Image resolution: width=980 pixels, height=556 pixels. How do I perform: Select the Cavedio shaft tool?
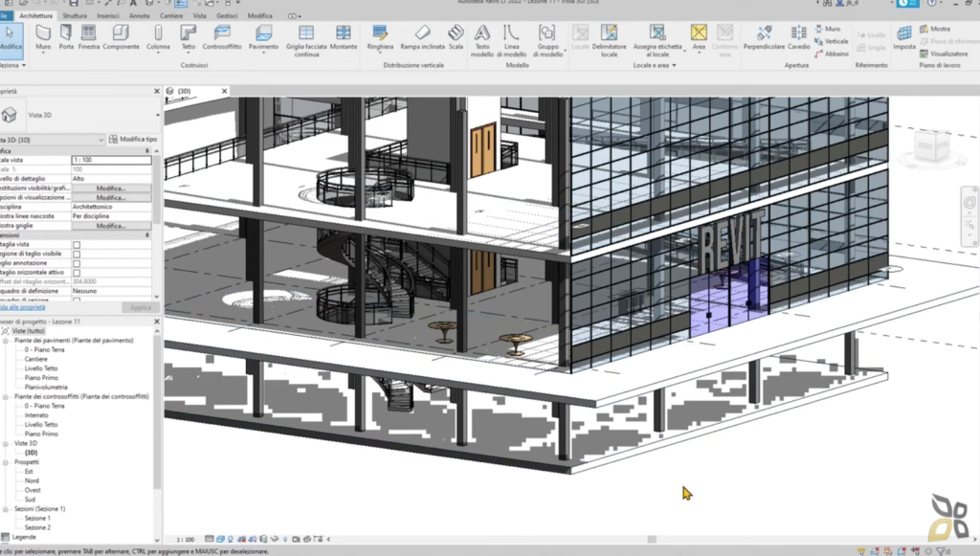pyautogui.click(x=799, y=37)
